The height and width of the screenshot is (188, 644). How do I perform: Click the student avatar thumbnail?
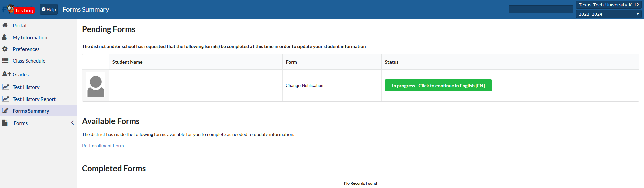(96, 86)
